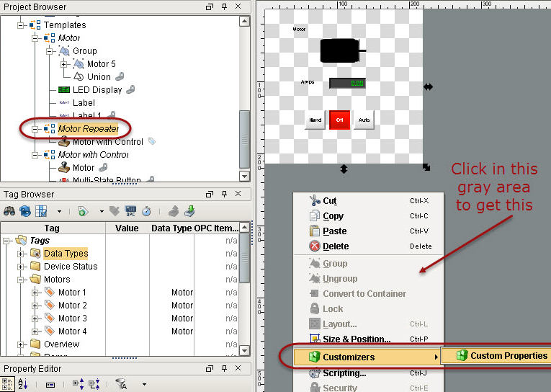Click the Amps LED display on the template
This screenshot has height=392, width=551.
point(347,83)
